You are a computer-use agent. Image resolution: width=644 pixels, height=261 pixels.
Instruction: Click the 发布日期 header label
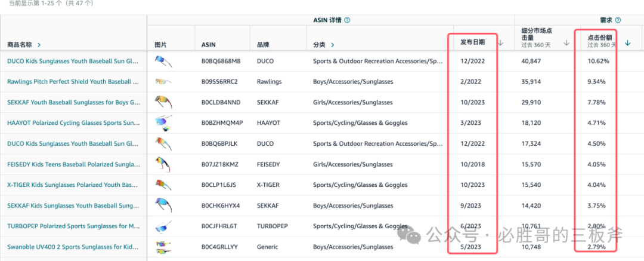tap(473, 42)
